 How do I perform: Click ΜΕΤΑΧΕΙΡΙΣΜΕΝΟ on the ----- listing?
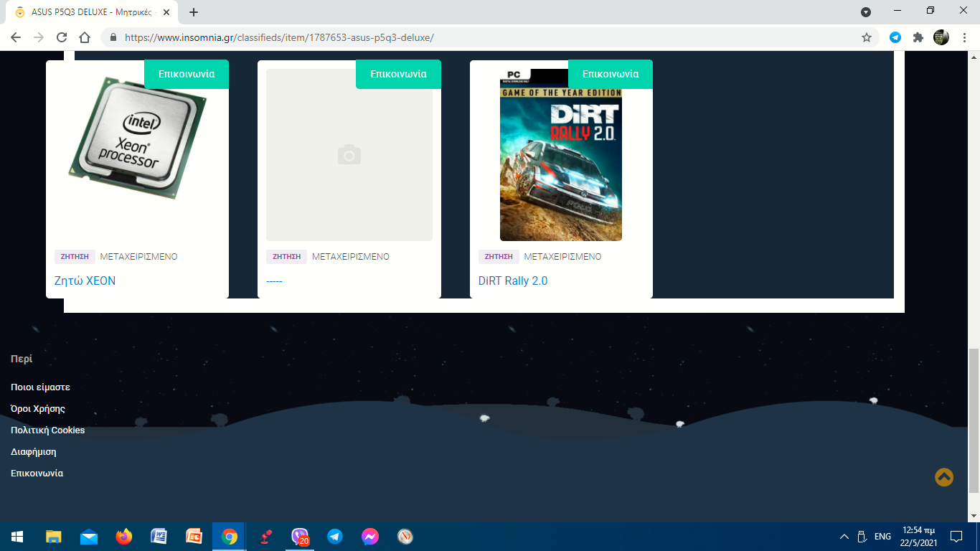(351, 257)
